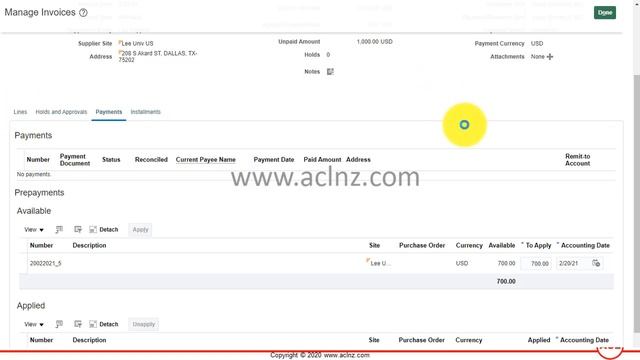Click freeze column icon in Available toolbar
Image resolution: width=640 pixels, height=360 pixels.
(78, 229)
